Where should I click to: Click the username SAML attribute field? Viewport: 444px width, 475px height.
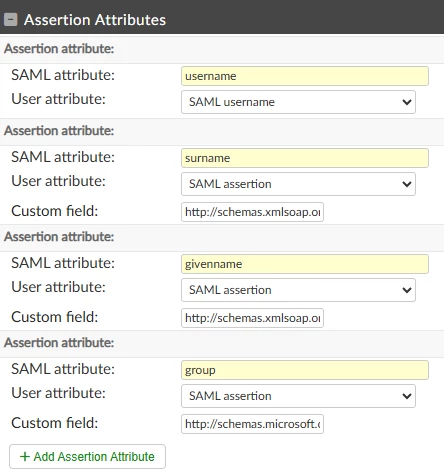click(x=305, y=76)
